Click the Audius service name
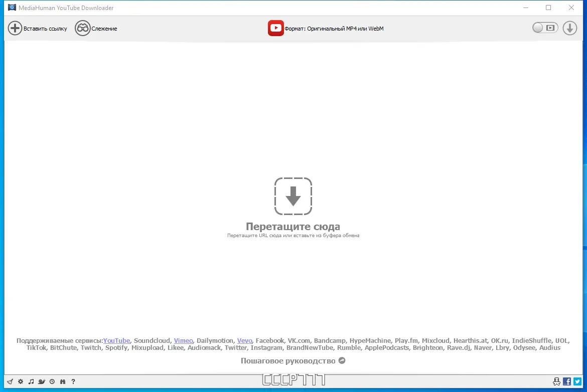Viewport: 587px width, 392px height. (549, 348)
